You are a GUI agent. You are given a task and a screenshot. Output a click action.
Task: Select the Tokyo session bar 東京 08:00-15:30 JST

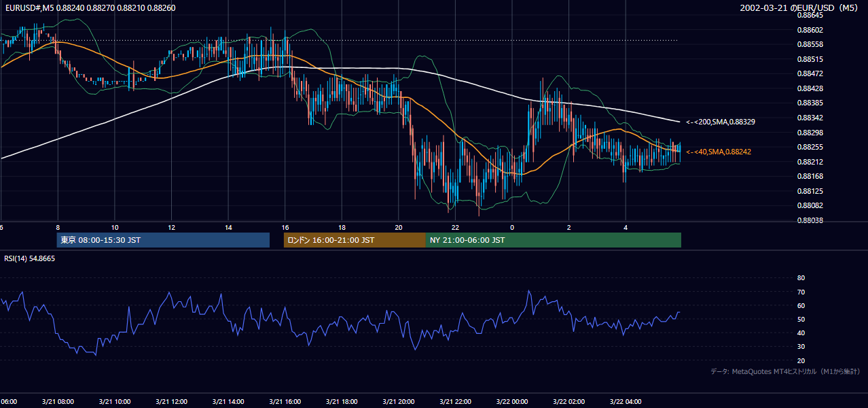point(163,240)
